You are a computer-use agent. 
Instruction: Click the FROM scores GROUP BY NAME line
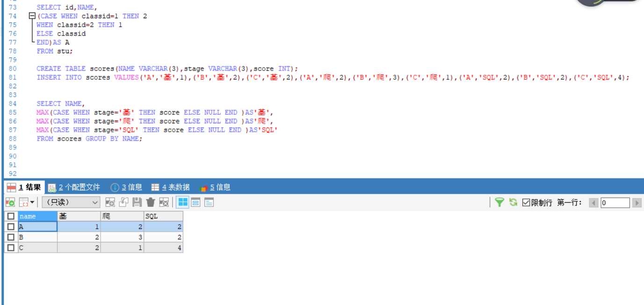[x=89, y=139]
